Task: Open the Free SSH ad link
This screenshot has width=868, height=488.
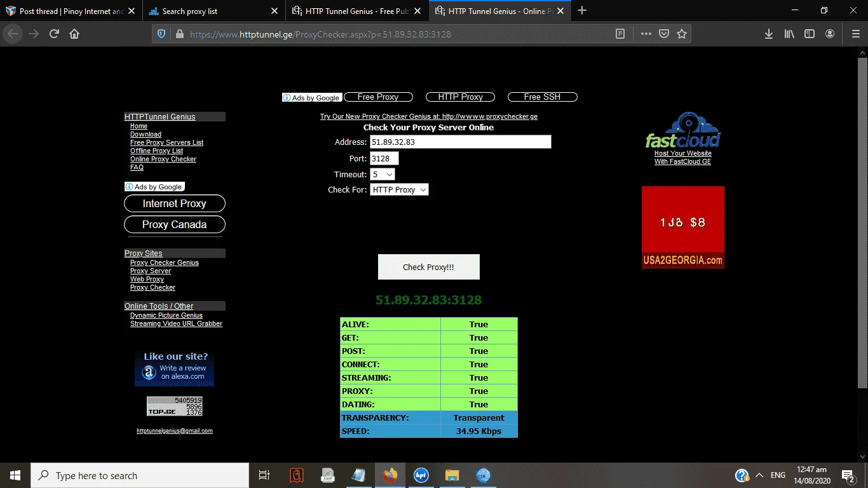Action: click(542, 97)
